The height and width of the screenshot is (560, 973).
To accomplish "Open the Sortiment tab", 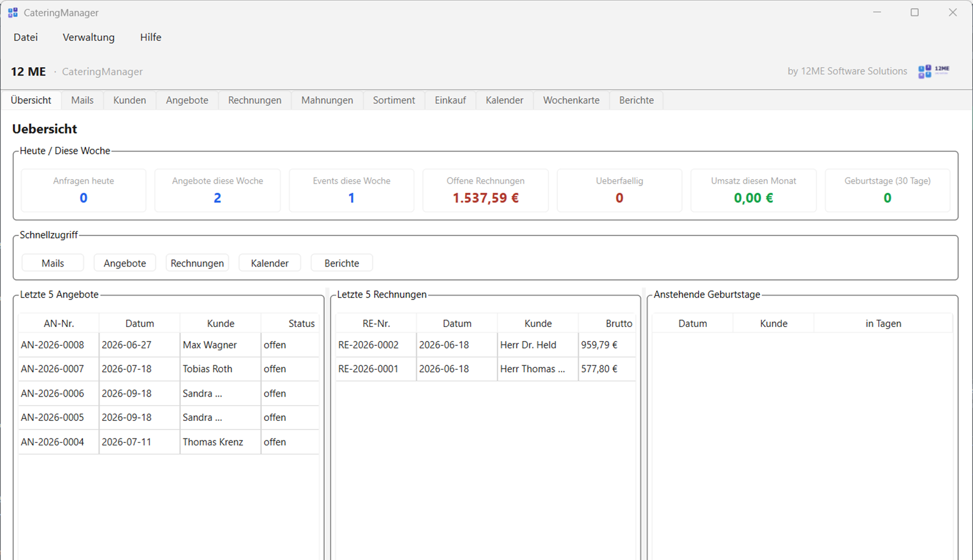I will pos(394,100).
